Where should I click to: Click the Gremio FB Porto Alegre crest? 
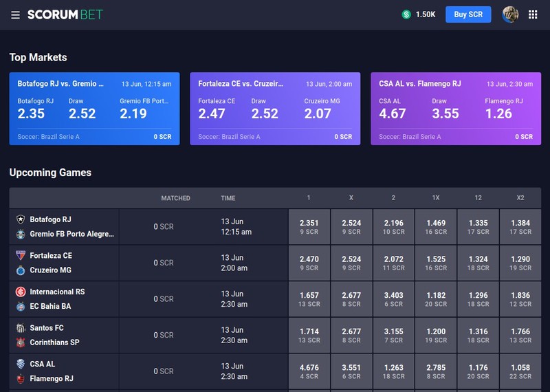pos(21,234)
